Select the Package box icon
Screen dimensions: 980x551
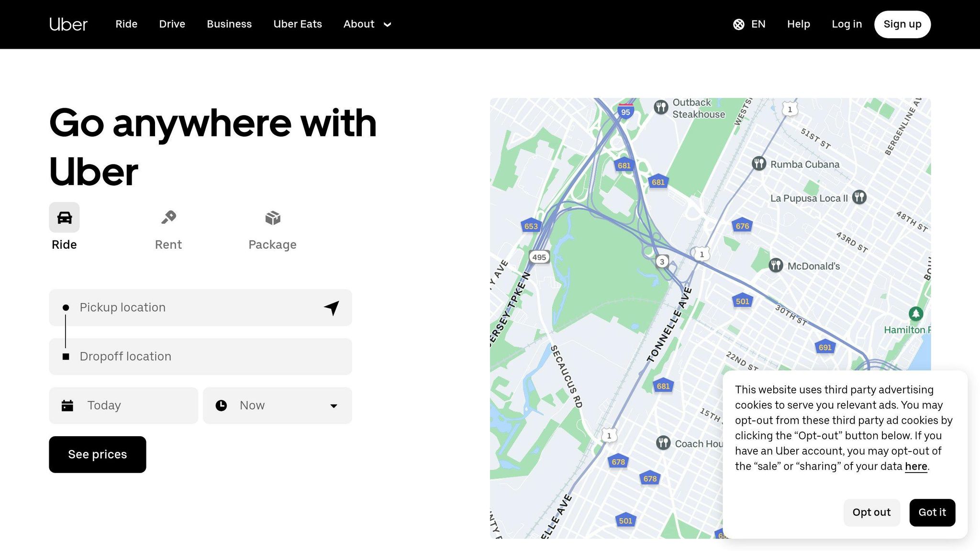(273, 218)
